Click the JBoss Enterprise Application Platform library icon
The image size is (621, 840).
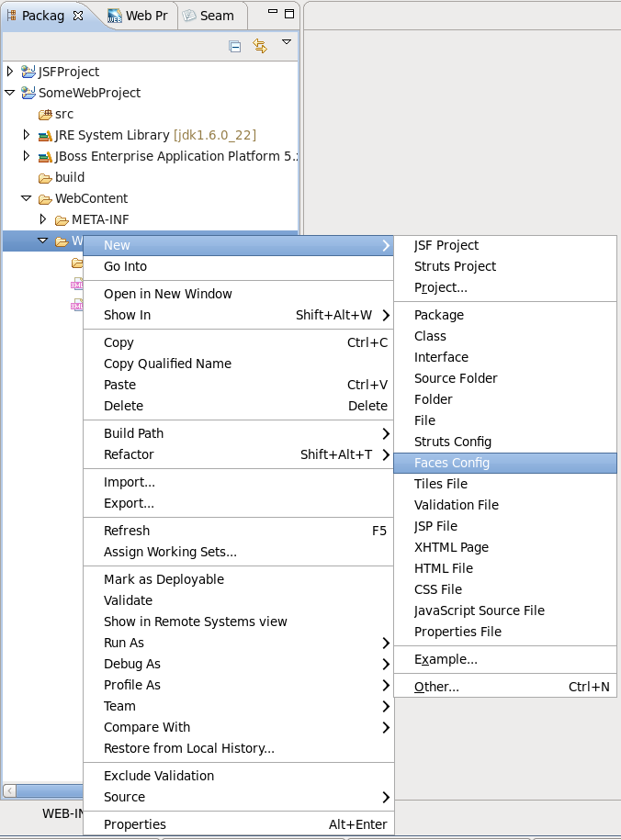click(x=45, y=157)
